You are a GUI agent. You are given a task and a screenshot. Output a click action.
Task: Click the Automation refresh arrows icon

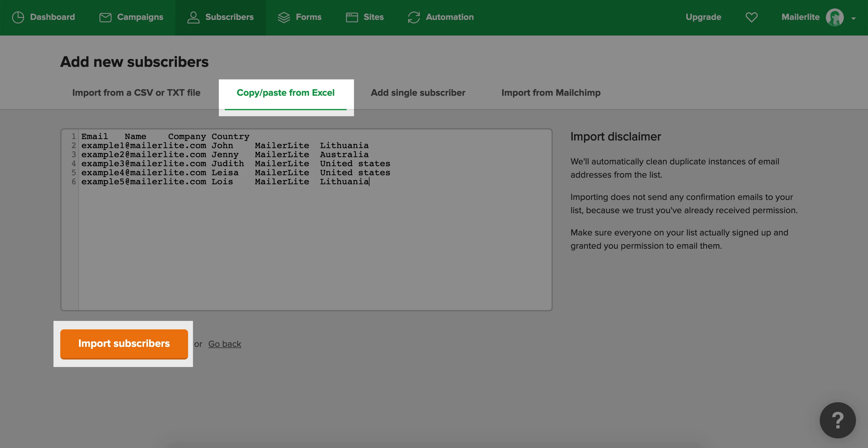coord(414,17)
